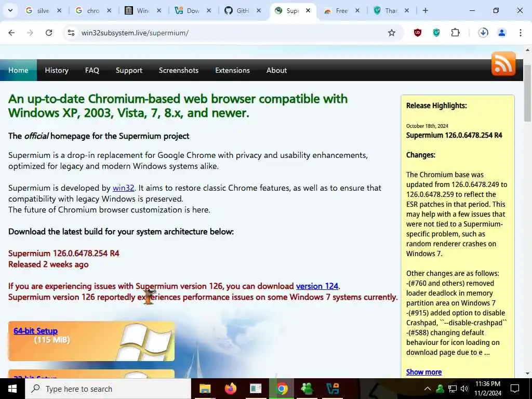Launch Firefox from the taskbar
This screenshot has height=399, width=532.
[231, 389]
